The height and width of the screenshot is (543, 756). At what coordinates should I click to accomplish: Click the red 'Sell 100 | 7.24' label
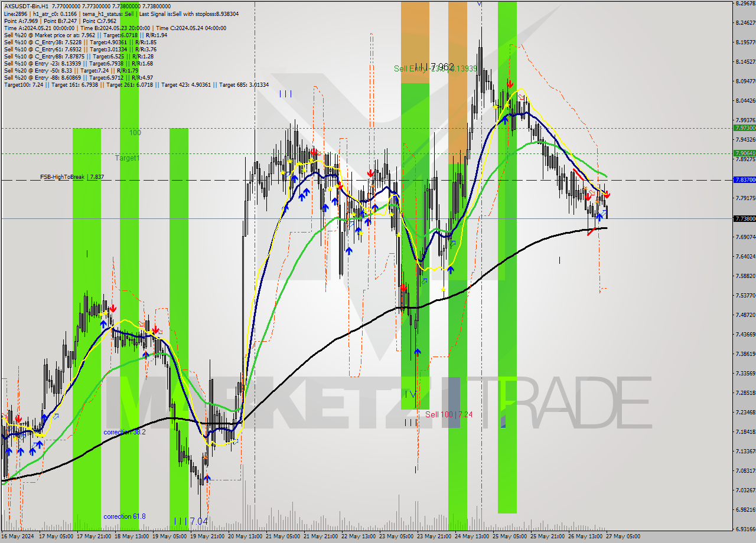click(x=449, y=414)
